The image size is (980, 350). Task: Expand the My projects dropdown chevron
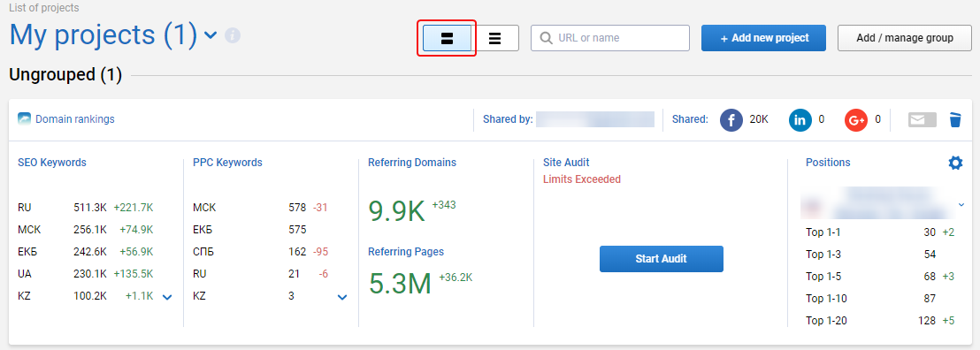click(x=211, y=35)
